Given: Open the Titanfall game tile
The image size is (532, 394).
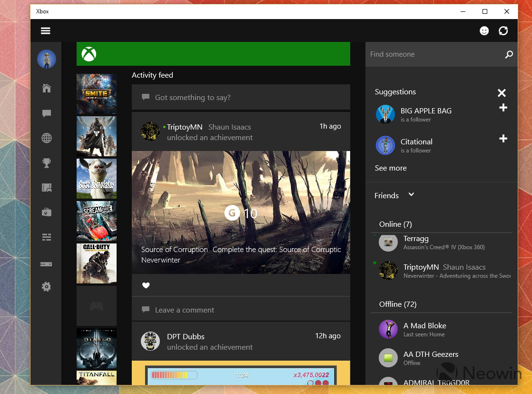Looking at the screenshot, I should pos(97,378).
